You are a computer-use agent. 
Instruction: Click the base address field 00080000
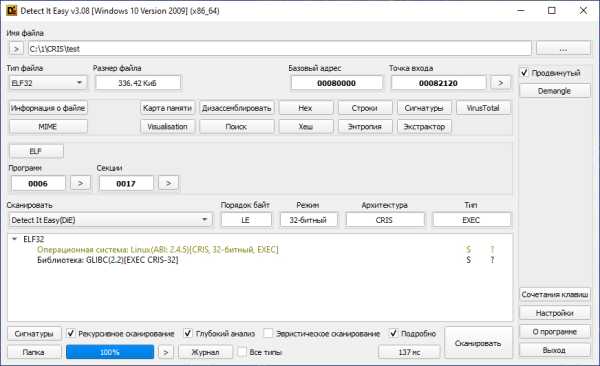click(x=336, y=83)
